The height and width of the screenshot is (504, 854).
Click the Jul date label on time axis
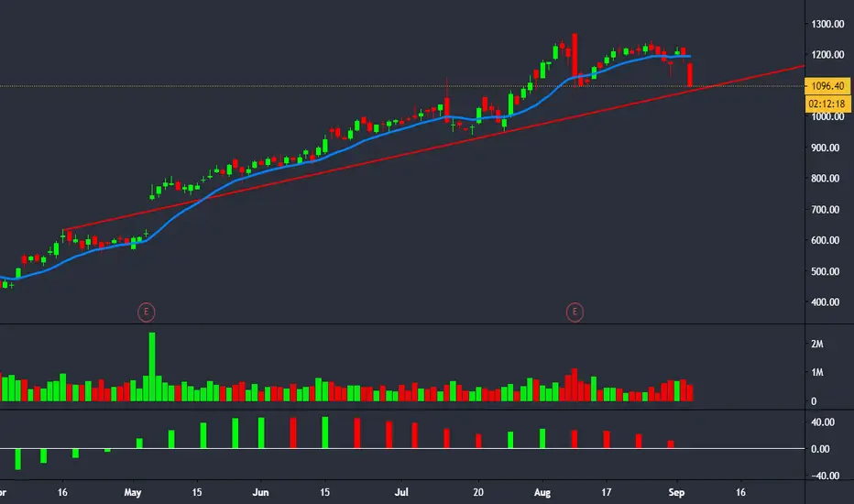click(x=401, y=493)
